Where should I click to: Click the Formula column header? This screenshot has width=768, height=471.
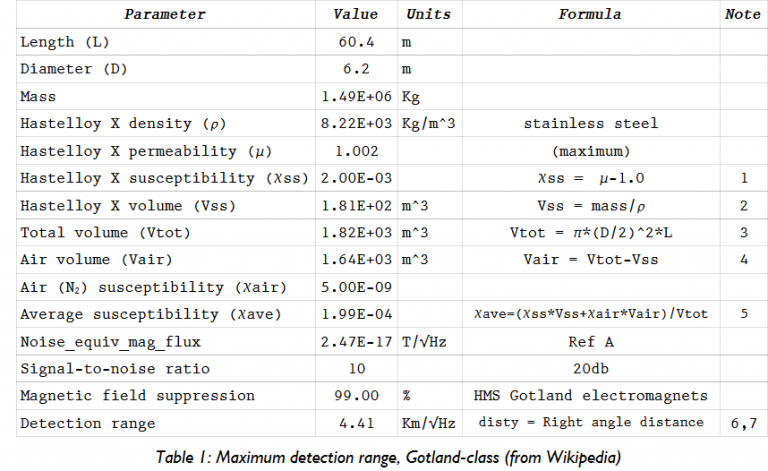pos(590,15)
